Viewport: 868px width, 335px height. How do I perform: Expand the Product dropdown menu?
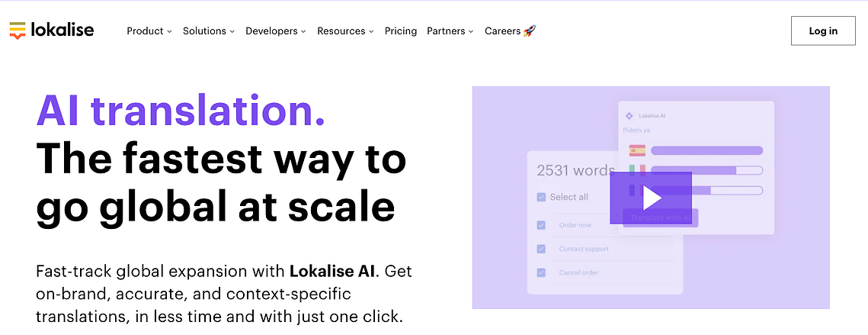point(149,31)
